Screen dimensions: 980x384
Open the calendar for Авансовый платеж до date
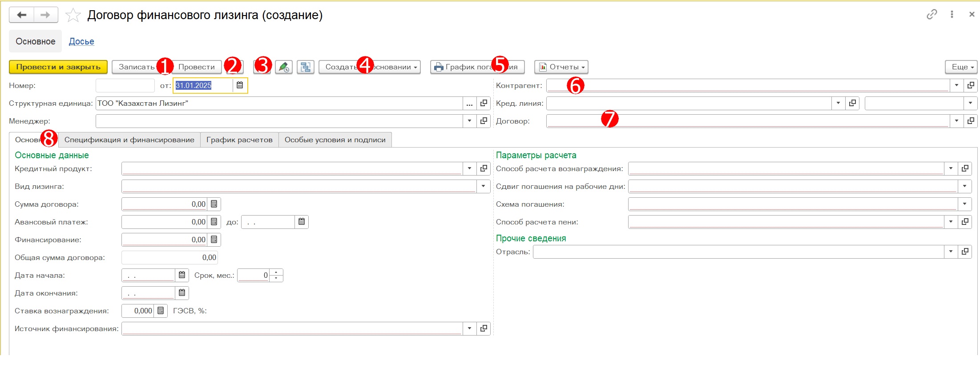[302, 222]
